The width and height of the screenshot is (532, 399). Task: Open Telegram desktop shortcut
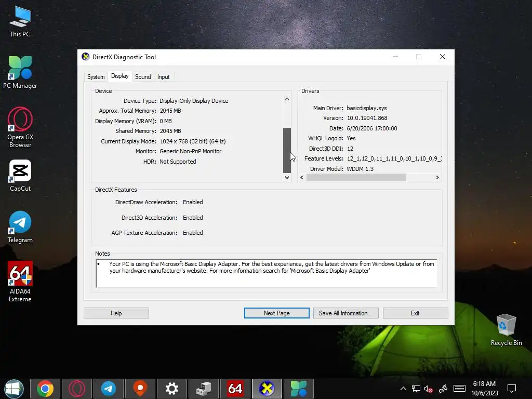(20, 227)
